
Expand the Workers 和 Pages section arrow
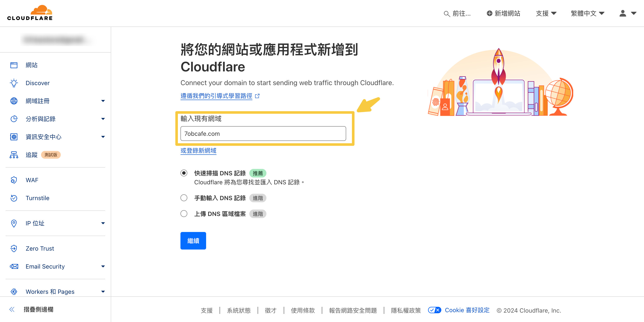click(103, 291)
